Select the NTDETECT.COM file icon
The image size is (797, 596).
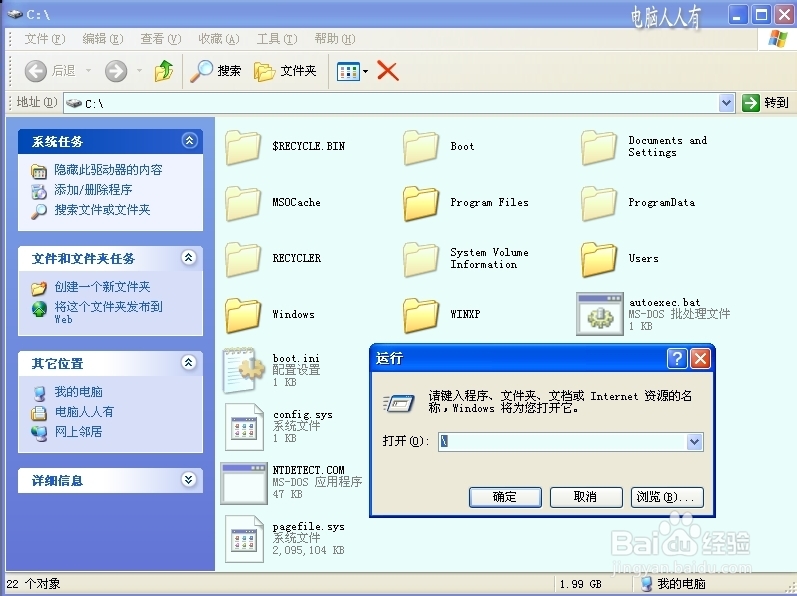tap(244, 483)
